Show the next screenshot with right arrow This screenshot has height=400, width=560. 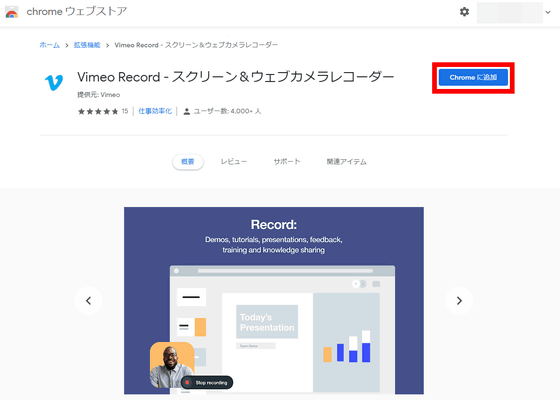coord(459,301)
